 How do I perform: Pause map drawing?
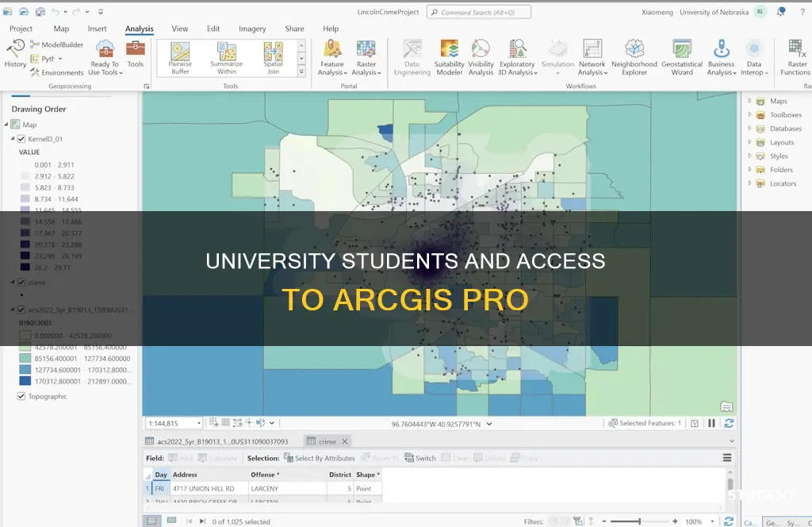pyautogui.click(x=711, y=423)
